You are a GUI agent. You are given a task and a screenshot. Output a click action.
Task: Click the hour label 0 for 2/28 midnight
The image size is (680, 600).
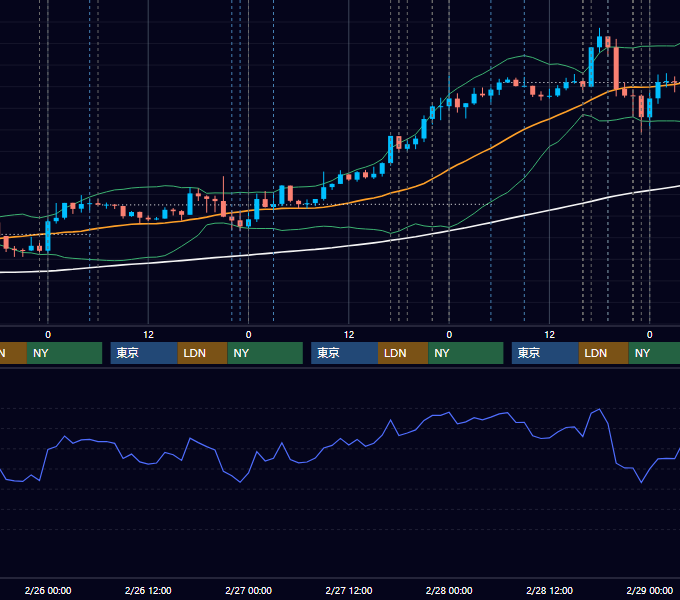[x=449, y=335]
